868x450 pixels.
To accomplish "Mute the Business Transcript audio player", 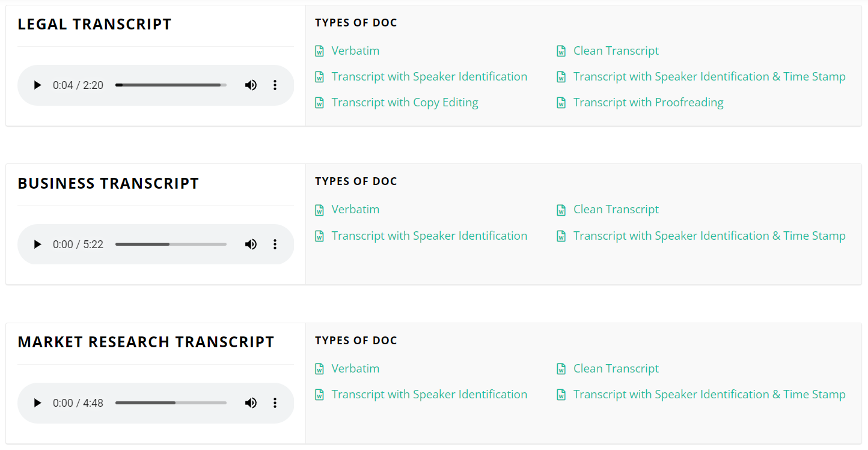I will [251, 244].
